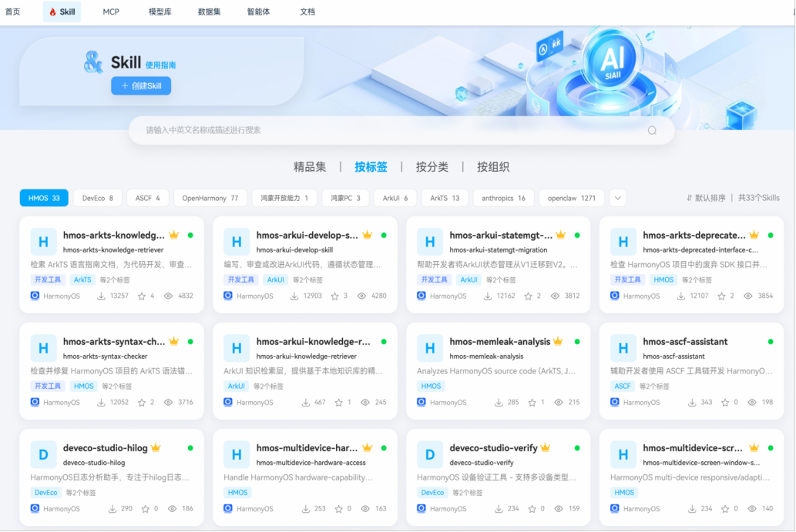Go to the 首页 nav item
The height and width of the screenshot is (532, 796).
(x=12, y=12)
